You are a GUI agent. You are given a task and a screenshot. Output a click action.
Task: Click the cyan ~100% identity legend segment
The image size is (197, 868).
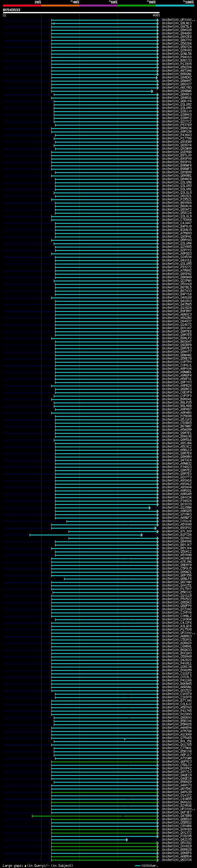coord(175,6)
